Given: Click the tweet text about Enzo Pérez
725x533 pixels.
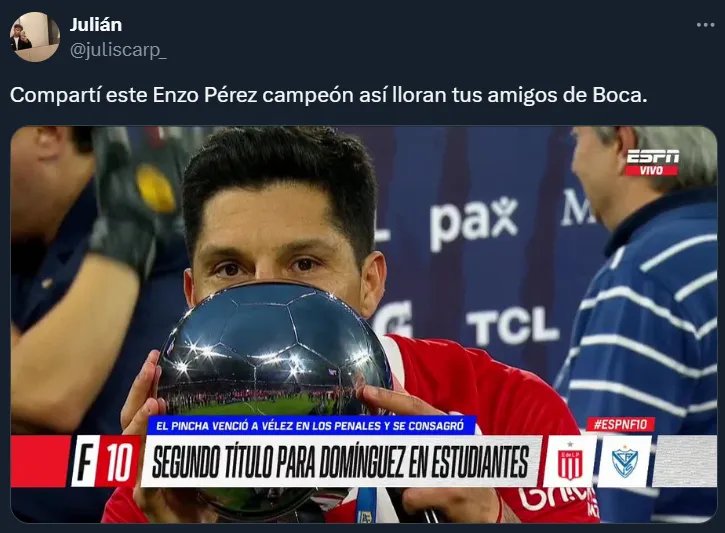Looking at the screenshot, I should click(x=328, y=95).
